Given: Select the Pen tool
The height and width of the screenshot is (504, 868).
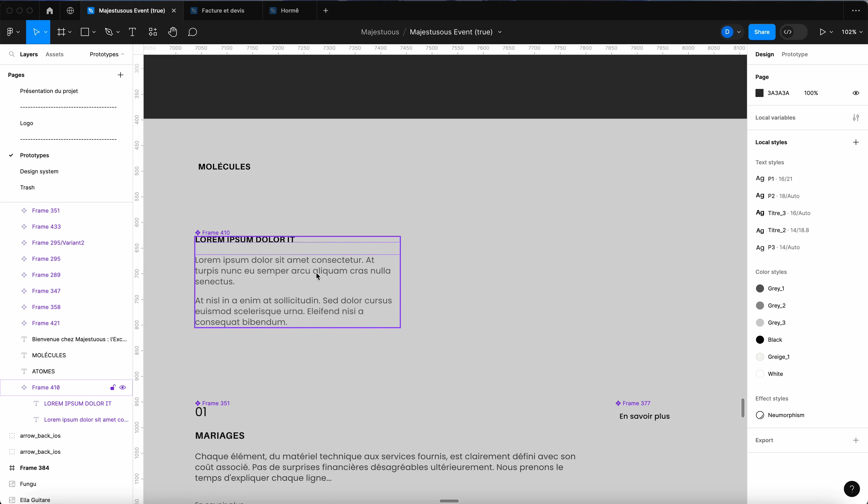Looking at the screenshot, I should coord(109,32).
